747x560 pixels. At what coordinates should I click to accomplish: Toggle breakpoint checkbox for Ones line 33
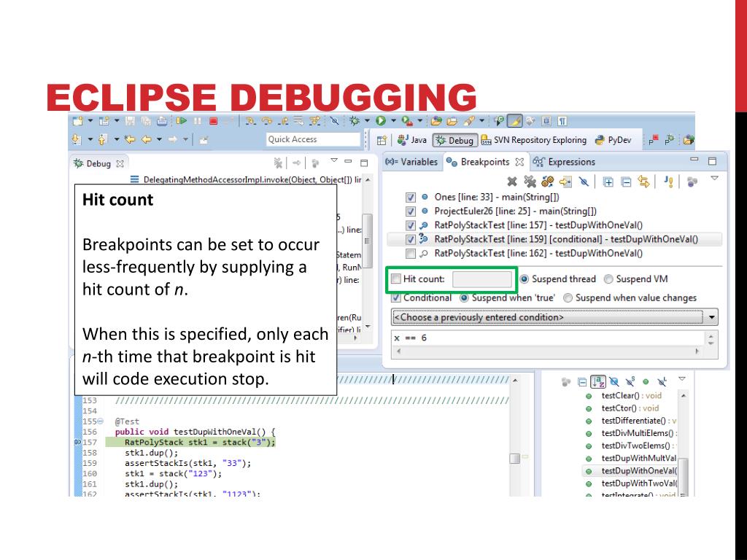[410, 197]
